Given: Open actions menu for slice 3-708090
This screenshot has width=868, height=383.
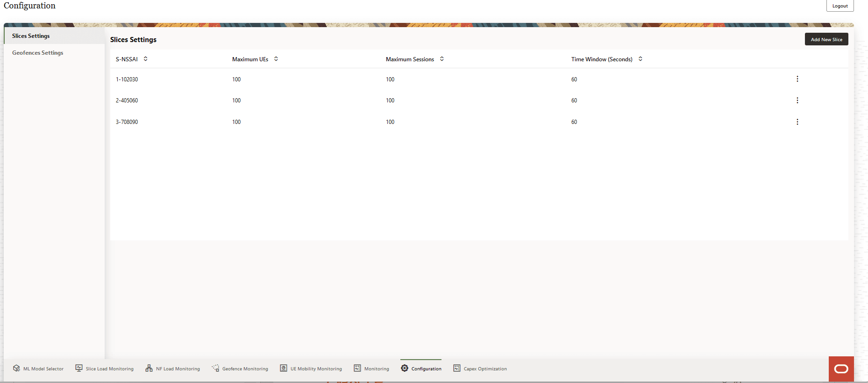Looking at the screenshot, I should [x=797, y=122].
